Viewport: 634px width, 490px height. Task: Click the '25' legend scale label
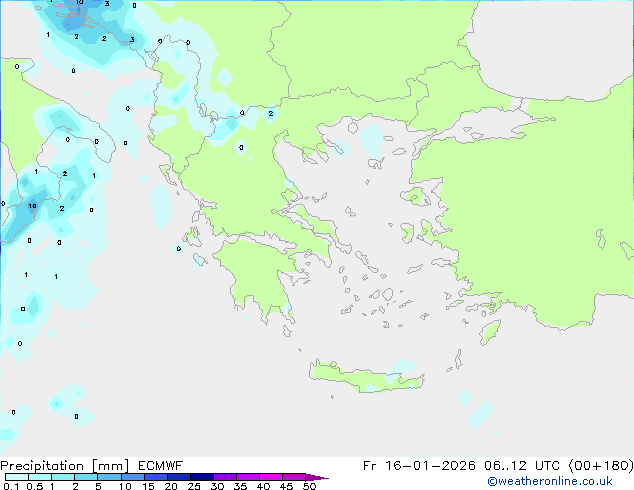[194, 486]
